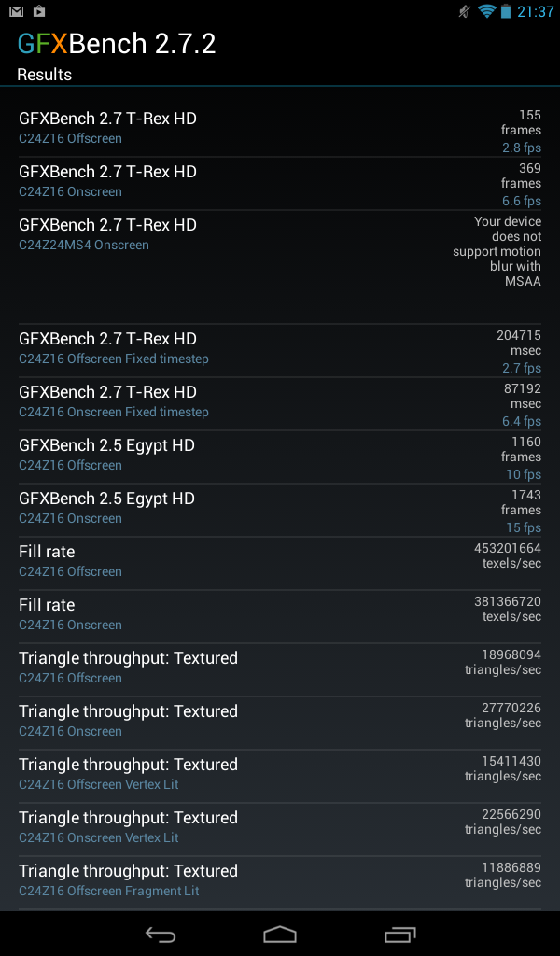Tap the battery status icon
This screenshot has height=956, width=560.
[506, 11]
